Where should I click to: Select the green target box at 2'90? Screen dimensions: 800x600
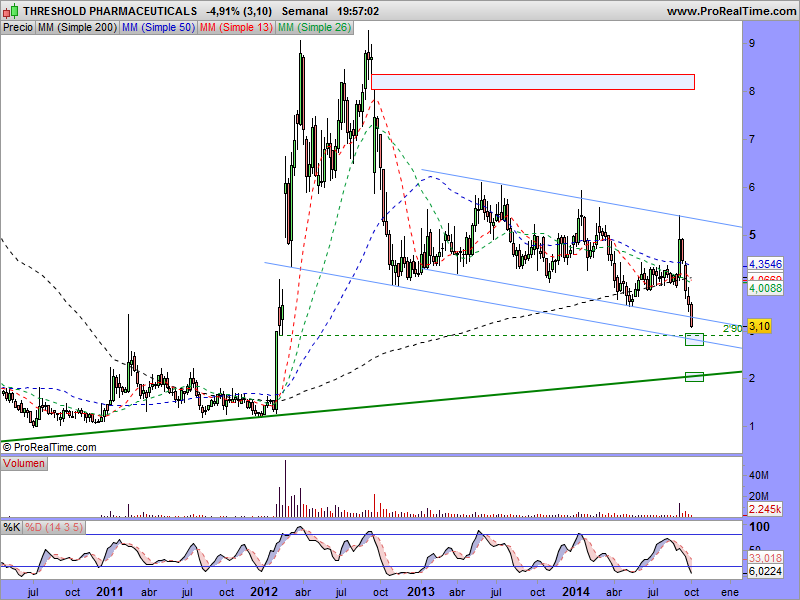click(x=694, y=339)
